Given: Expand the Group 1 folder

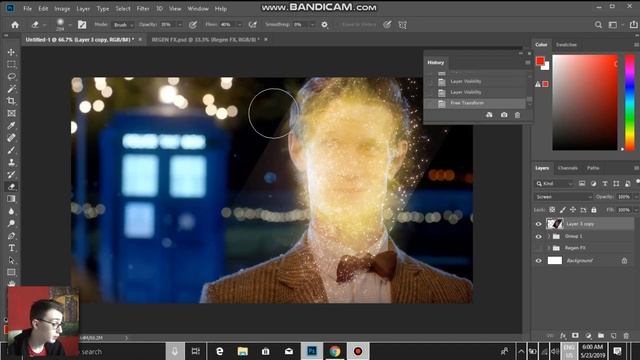Looking at the screenshot, I should (x=549, y=236).
